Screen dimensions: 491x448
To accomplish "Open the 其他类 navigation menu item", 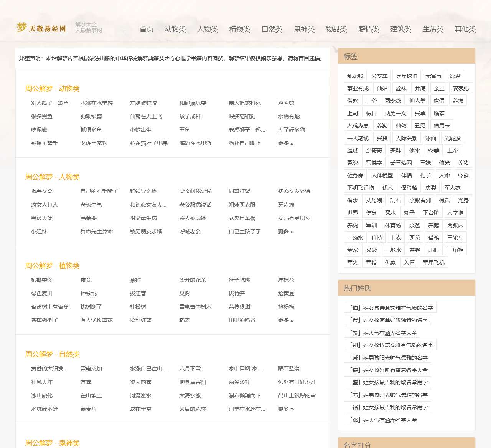I will 465,29.
